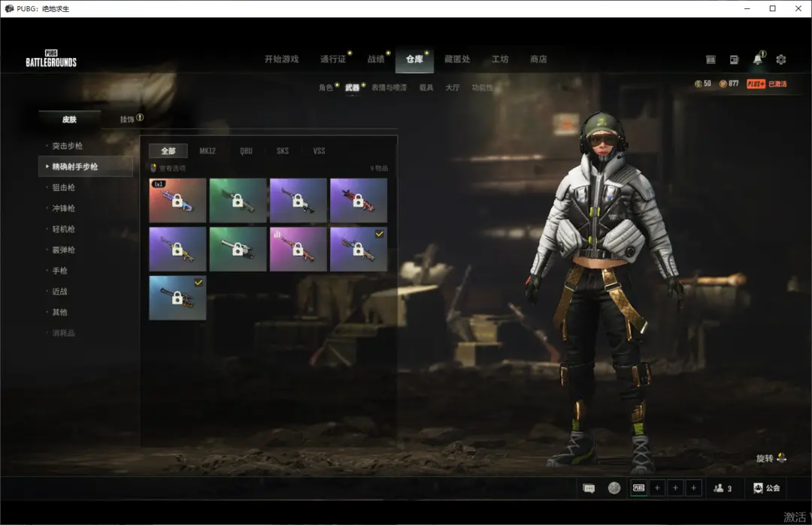
Task: Open the chat bubble icon
Action: coord(589,488)
